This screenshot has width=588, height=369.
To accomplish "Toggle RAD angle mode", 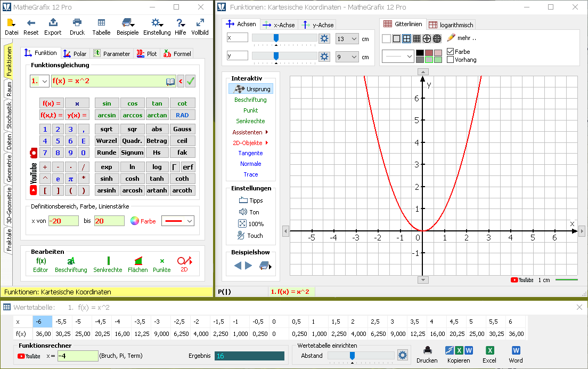I will [x=182, y=115].
